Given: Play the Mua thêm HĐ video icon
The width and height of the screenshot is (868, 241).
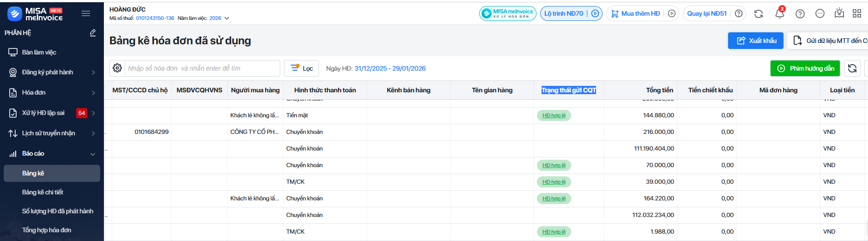Looking at the screenshot, I should pos(672,13).
